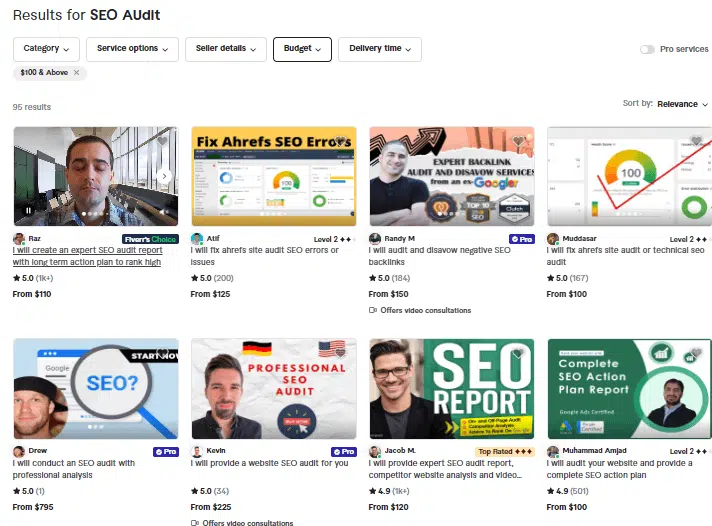Open the Budget filter dropdown
Screen dimensions: 712x526
[302, 49]
